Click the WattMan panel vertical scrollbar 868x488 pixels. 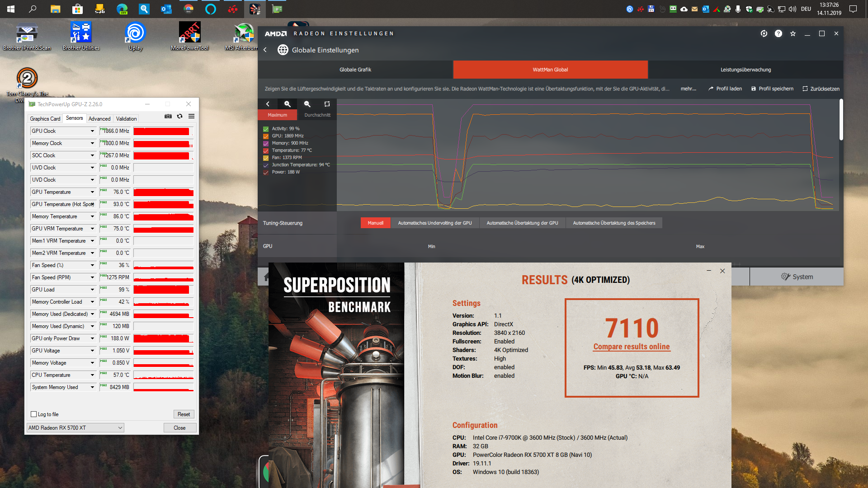[841, 120]
